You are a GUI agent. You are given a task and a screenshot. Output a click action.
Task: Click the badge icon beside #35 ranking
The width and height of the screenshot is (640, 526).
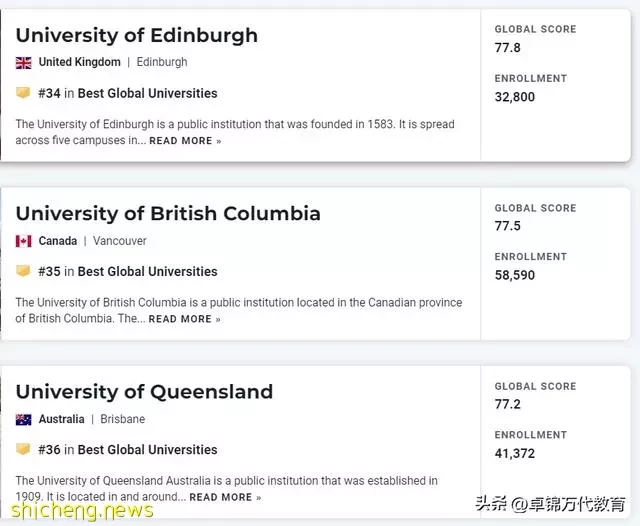(23, 271)
